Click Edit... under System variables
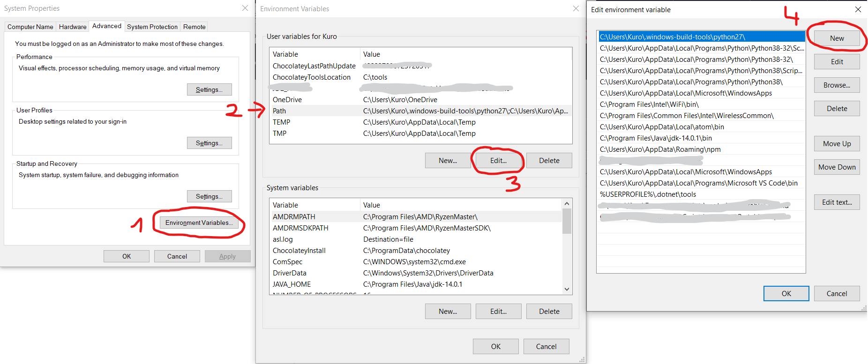868x364 pixels. click(498, 311)
